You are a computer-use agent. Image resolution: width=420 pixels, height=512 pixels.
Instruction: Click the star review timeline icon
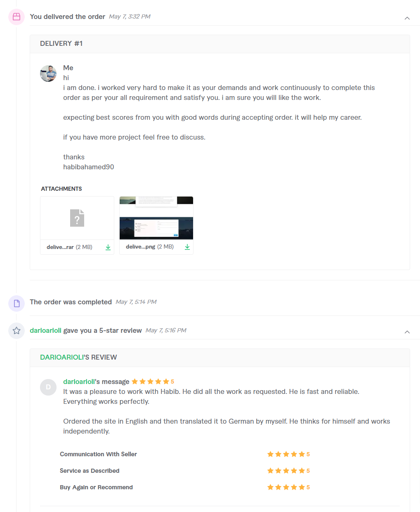click(x=17, y=331)
